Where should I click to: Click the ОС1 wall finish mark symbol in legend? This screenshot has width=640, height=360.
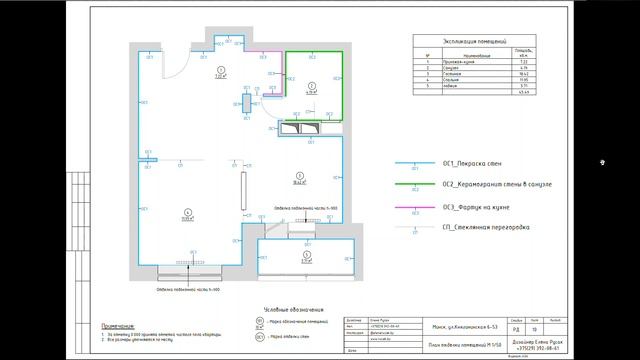point(260,337)
